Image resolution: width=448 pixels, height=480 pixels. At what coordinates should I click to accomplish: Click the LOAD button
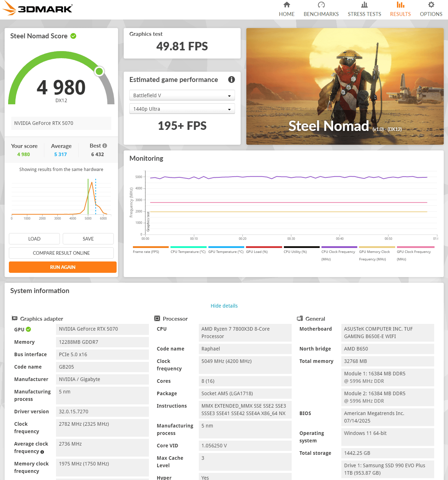point(34,239)
